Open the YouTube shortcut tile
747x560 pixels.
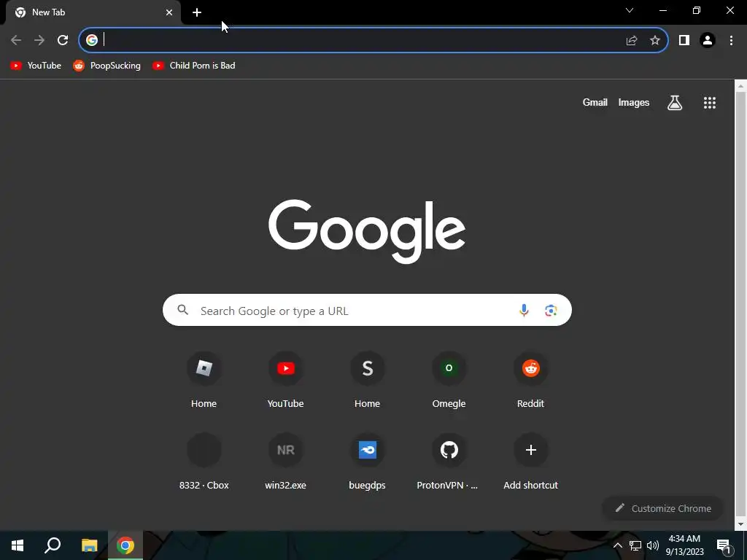click(x=285, y=380)
